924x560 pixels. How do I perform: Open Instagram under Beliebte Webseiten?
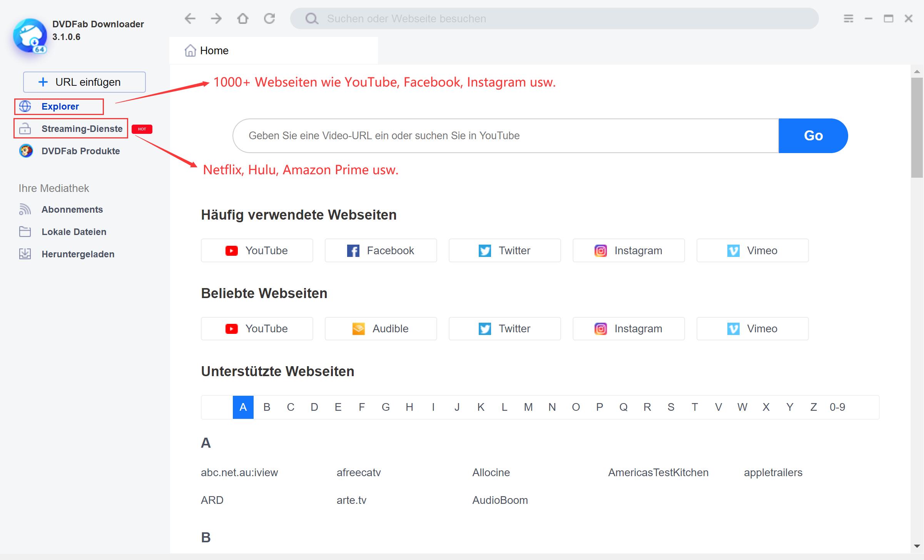pos(629,328)
